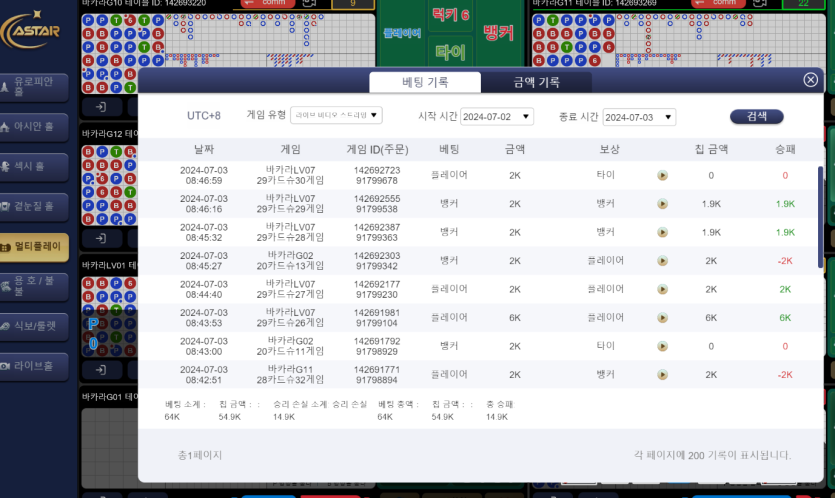Enter table 바카라G12 via arrow icon
Viewport: 835px width, 498px height.
click(x=101, y=238)
